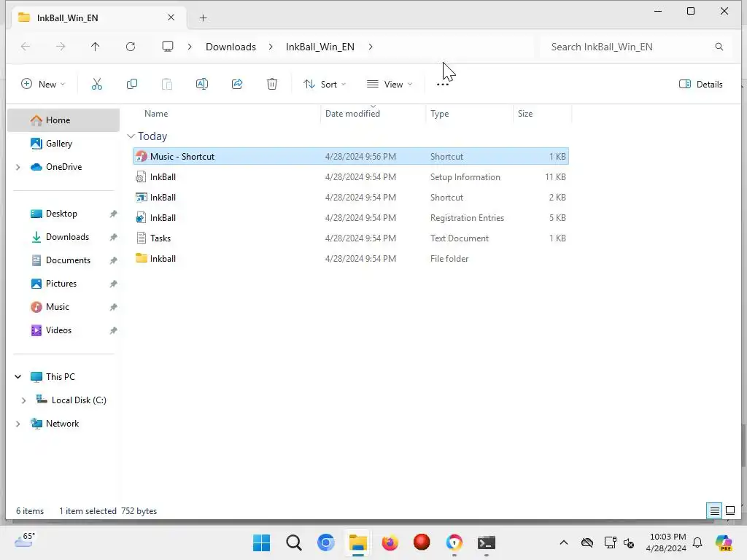Switch to large thumbnails view layout
The width and height of the screenshot is (747, 560).
coord(730,511)
